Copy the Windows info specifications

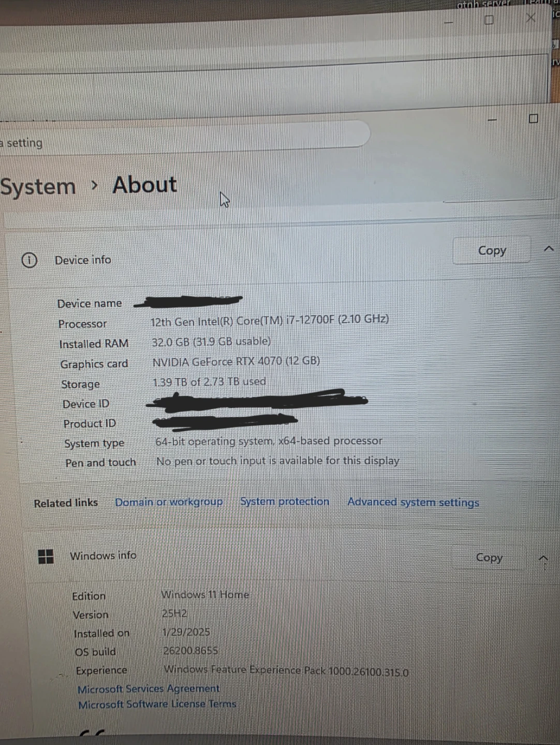pos(489,558)
